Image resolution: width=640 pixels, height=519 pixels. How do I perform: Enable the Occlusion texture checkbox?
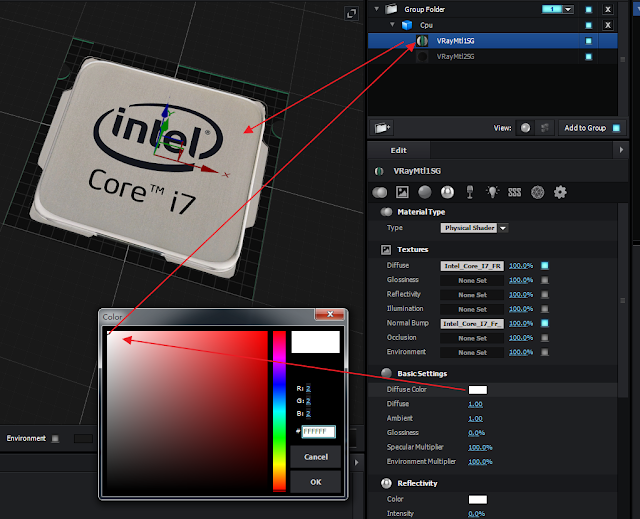coord(544,337)
